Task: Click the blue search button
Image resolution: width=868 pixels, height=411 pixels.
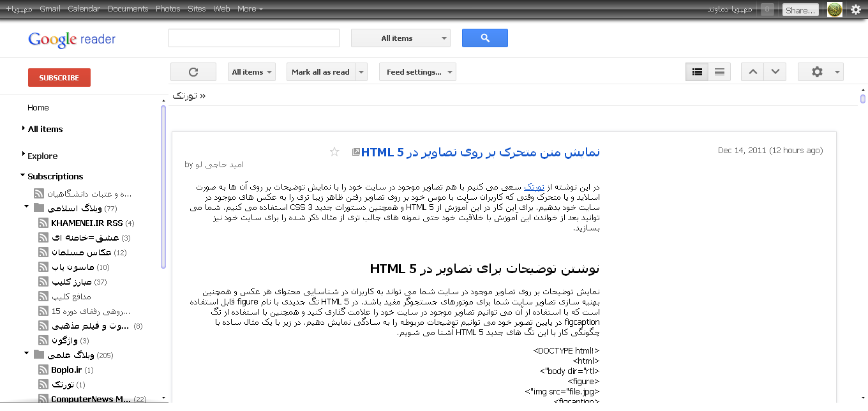Action: 485,38
